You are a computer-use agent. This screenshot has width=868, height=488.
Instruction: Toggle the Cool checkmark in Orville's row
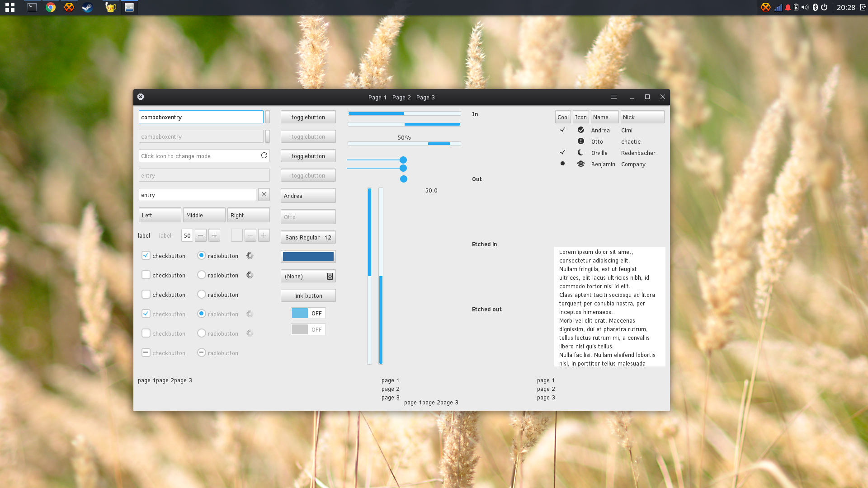[x=562, y=153]
